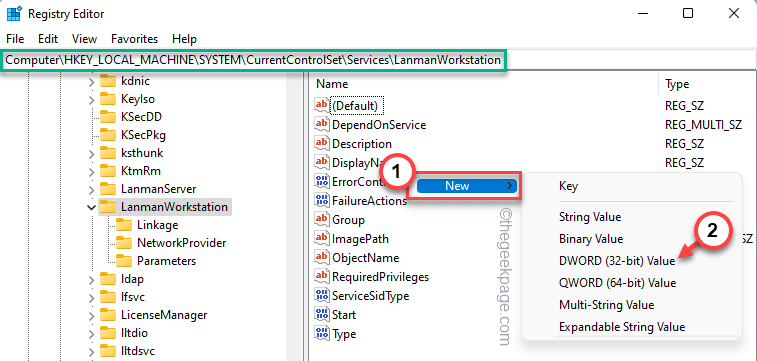Click the ErrorControl binary value icon

(321, 181)
